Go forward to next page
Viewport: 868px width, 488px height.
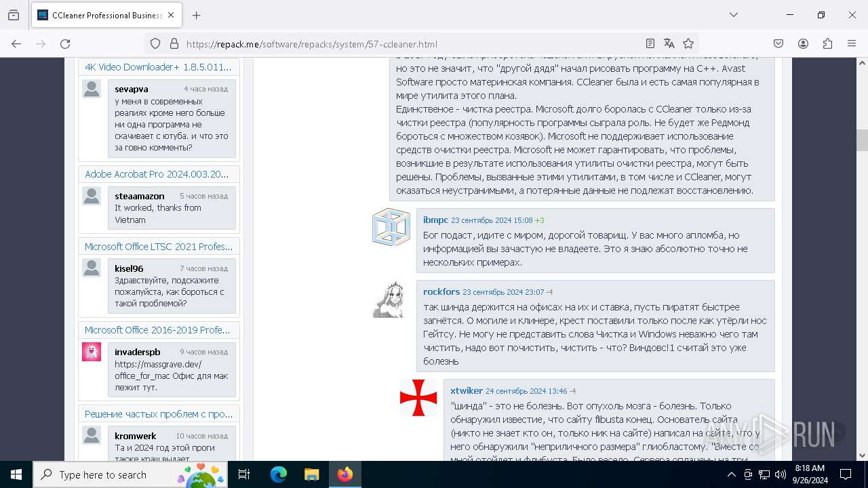click(x=41, y=43)
